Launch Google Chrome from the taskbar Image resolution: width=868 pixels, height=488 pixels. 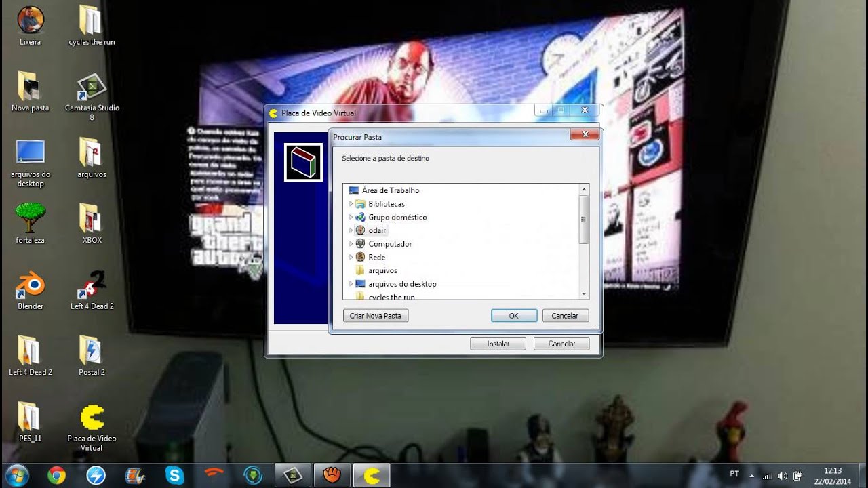[57, 475]
